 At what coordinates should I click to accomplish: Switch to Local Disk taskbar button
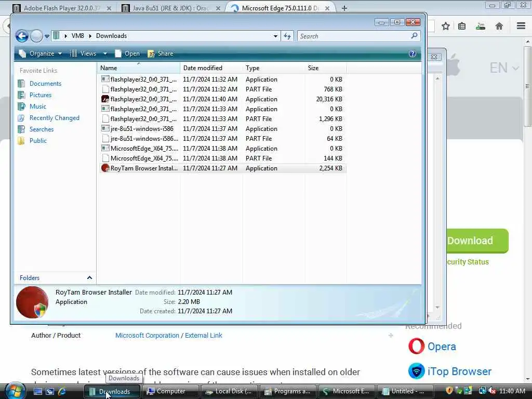pos(229,391)
